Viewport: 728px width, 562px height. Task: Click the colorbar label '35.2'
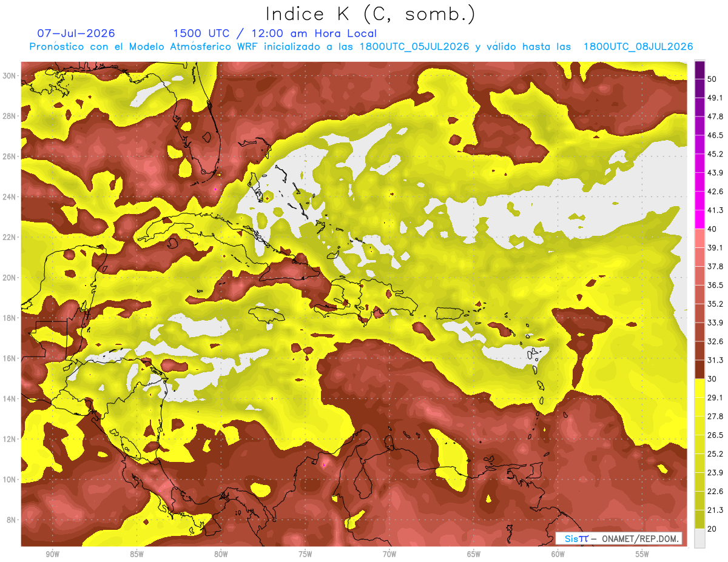715,304
